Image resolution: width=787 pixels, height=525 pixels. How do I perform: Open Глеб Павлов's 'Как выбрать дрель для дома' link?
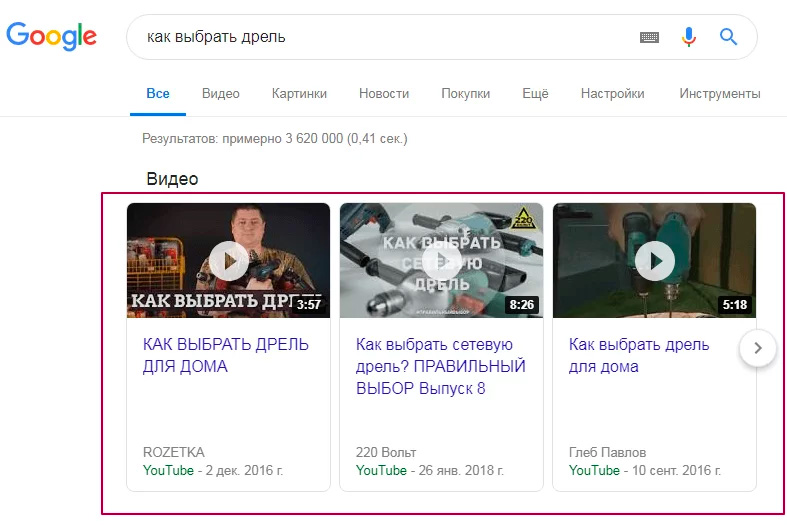pyautogui.click(x=638, y=355)
